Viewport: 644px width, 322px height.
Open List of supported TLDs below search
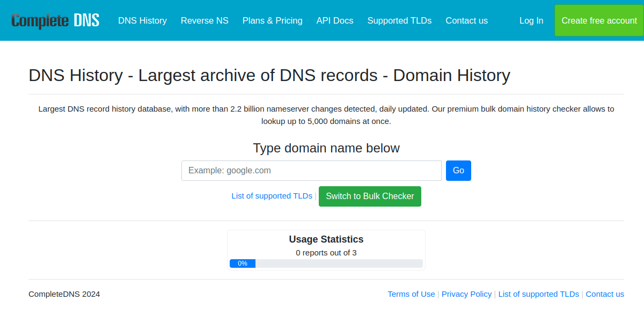coord(272,196)
